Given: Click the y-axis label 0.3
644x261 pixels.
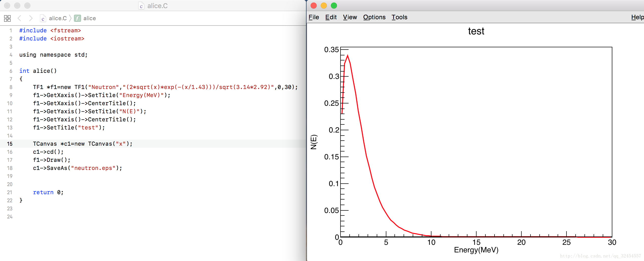Looking at the screenshot, I should point(334,76).
